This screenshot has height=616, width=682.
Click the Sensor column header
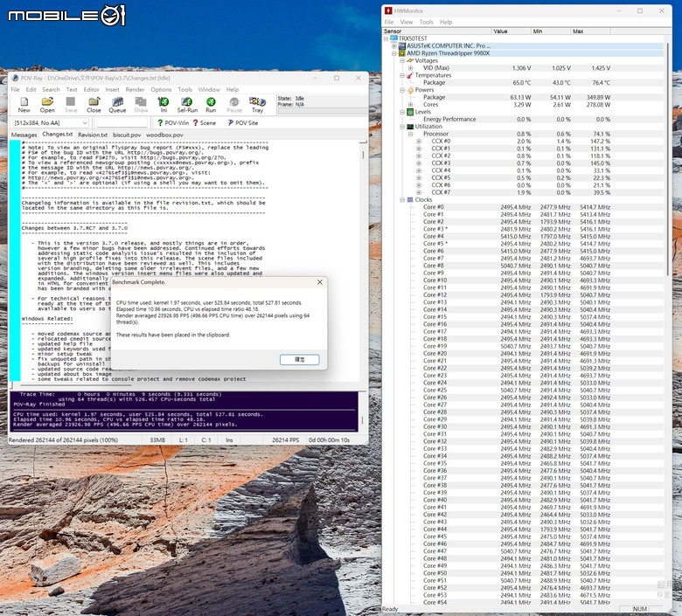[436, 31]
